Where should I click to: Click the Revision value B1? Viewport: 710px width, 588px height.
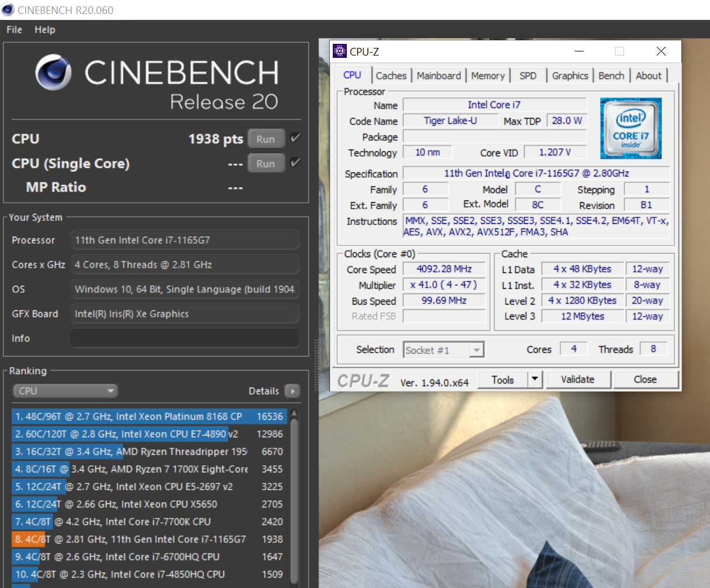pyautogui.click(x=646, y=205)
